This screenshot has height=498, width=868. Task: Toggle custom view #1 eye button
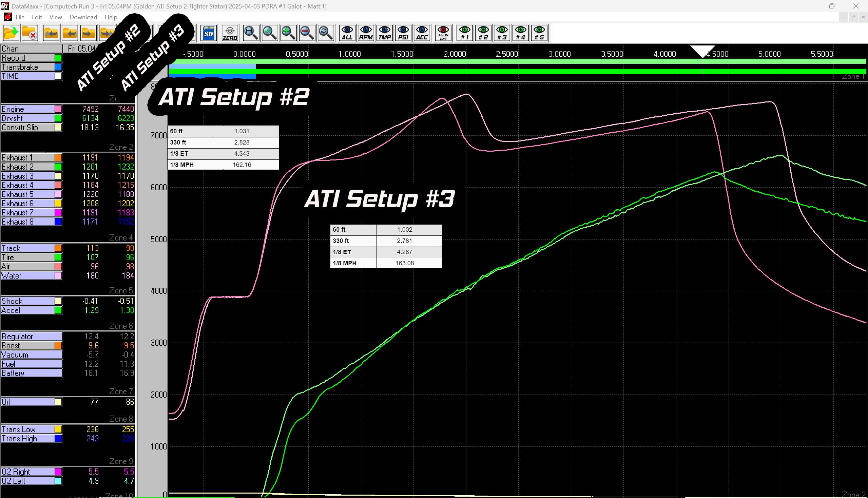465,33
